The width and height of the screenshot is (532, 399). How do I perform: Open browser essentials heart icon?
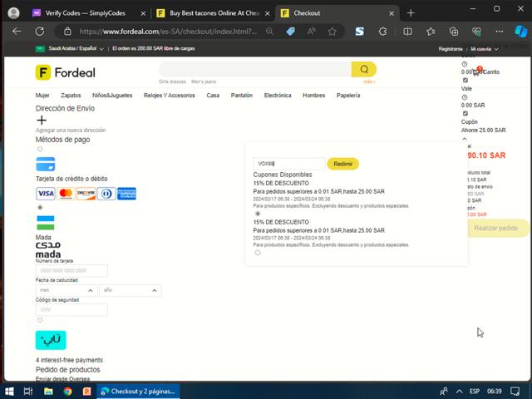click(x=476, y=32)
